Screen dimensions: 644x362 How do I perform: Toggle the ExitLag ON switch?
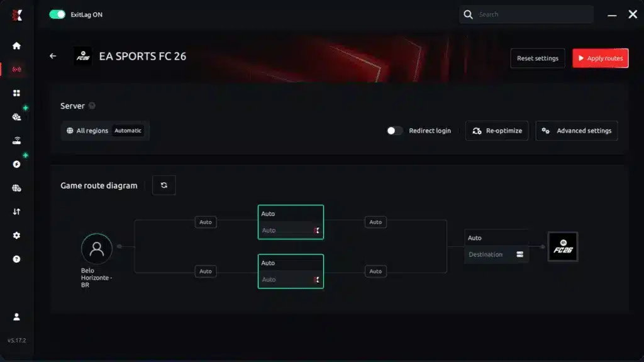point(57,14)
